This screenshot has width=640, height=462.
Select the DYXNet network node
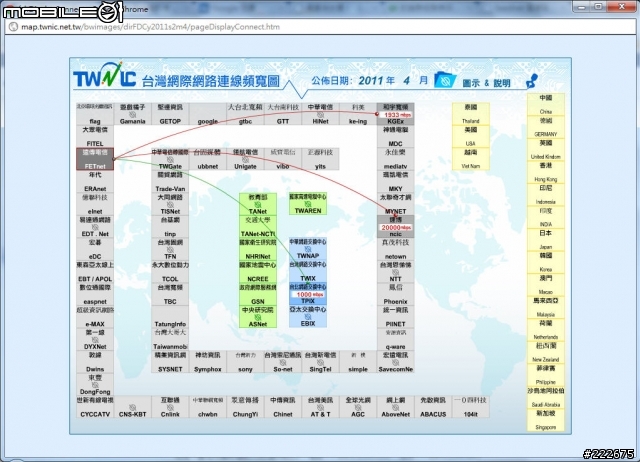click(95, 339)
